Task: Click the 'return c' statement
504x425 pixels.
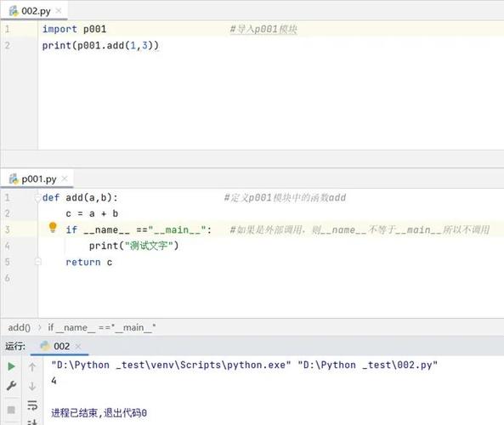Action: [89, 262]
